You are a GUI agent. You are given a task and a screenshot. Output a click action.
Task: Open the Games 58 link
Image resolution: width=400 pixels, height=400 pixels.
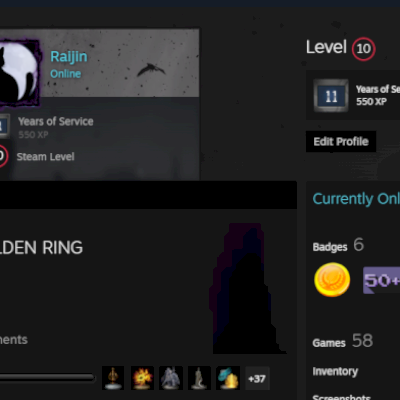point(342,341)
